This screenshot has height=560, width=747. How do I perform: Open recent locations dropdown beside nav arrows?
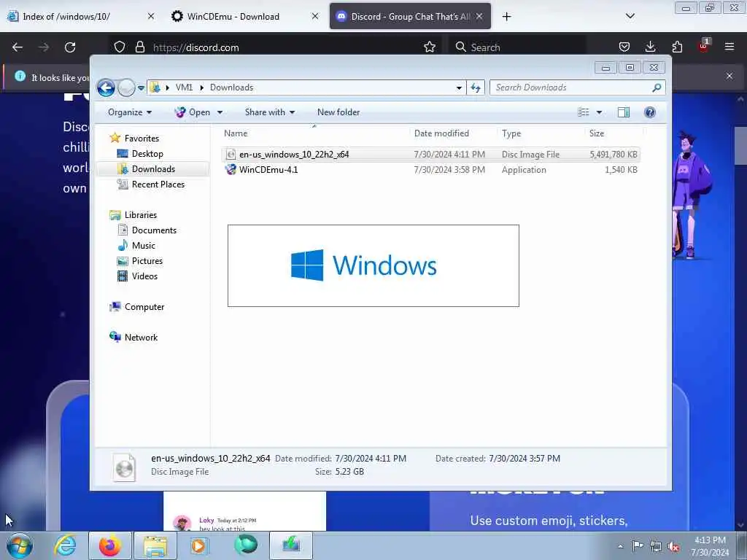pyautogui.click(x=141, y=88)
